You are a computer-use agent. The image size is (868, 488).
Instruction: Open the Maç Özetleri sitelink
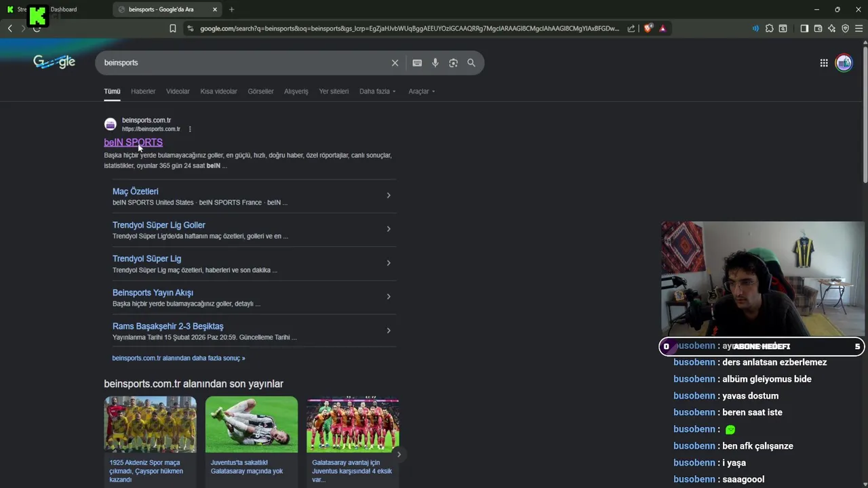(x=135, y=191)
